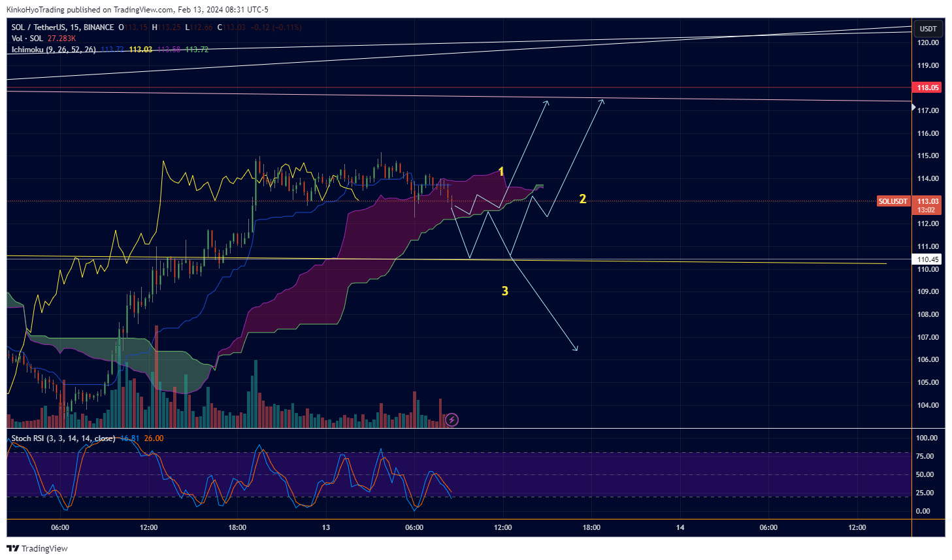Screen dimensions: 952x560
Task: Click the lightning bolt icon on the time axis
Action: [451, 420]
